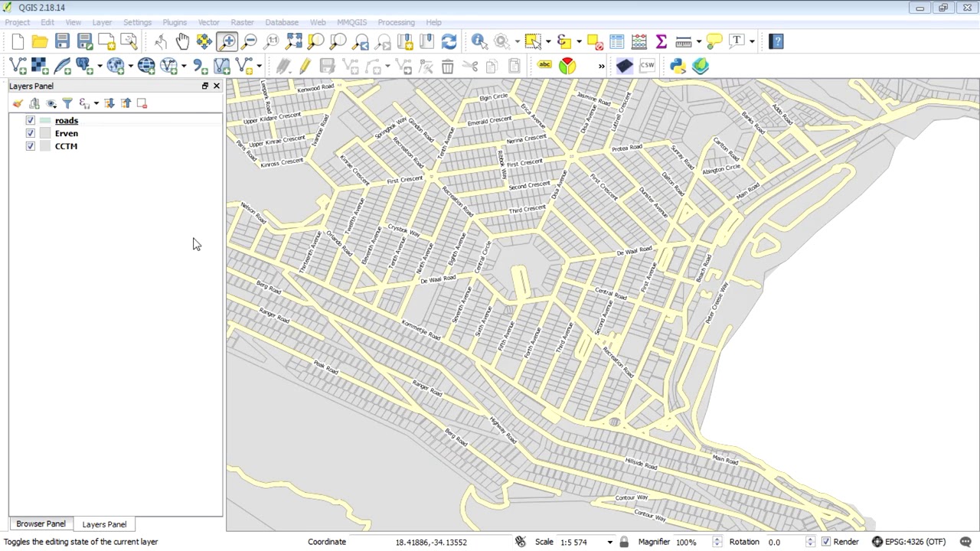Switch to the Layers Panel tab
The image size is (980, 551).
pyautogui.click(x=104, y=524)
